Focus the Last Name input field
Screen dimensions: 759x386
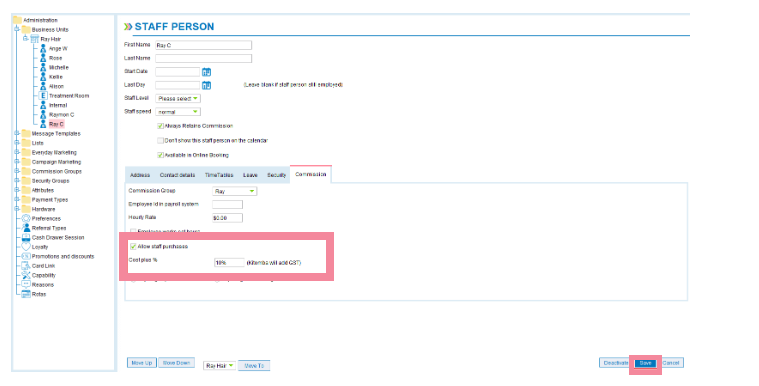(x=203, y=59)
